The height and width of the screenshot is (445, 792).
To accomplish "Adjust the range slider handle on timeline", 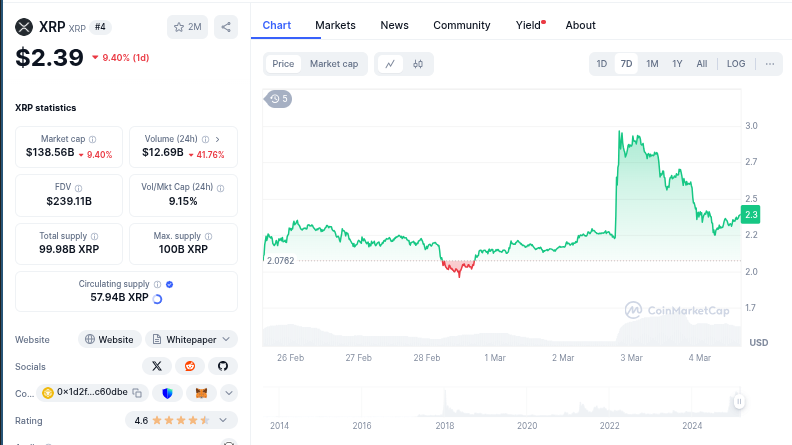I will pyautogui.click(x=739, y=402).
